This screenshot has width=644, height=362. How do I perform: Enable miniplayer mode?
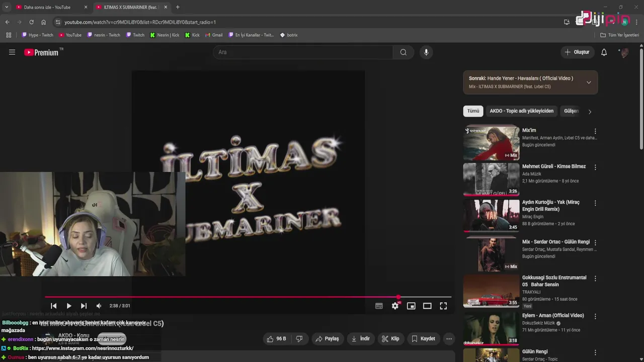click(x=411, y=306)
